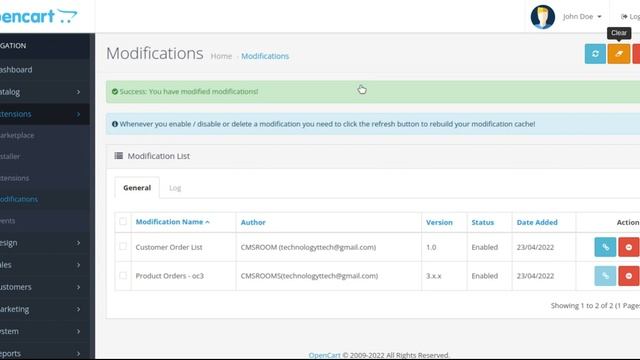Screen dimensions: 640x360
Task: Check the Customer Order List row checkbox
Action: tap(123, 247)
